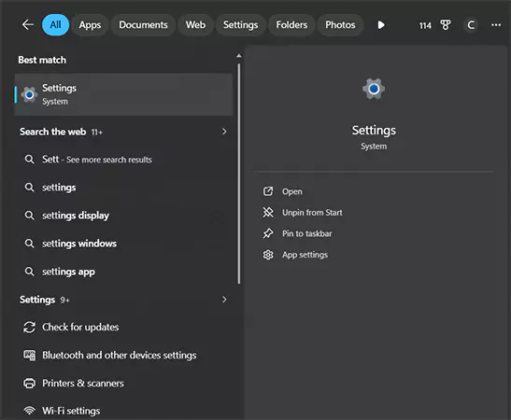Click the Open external-link icon
Image resolution: width=511 pixels, height=420 pixels.
268,191
